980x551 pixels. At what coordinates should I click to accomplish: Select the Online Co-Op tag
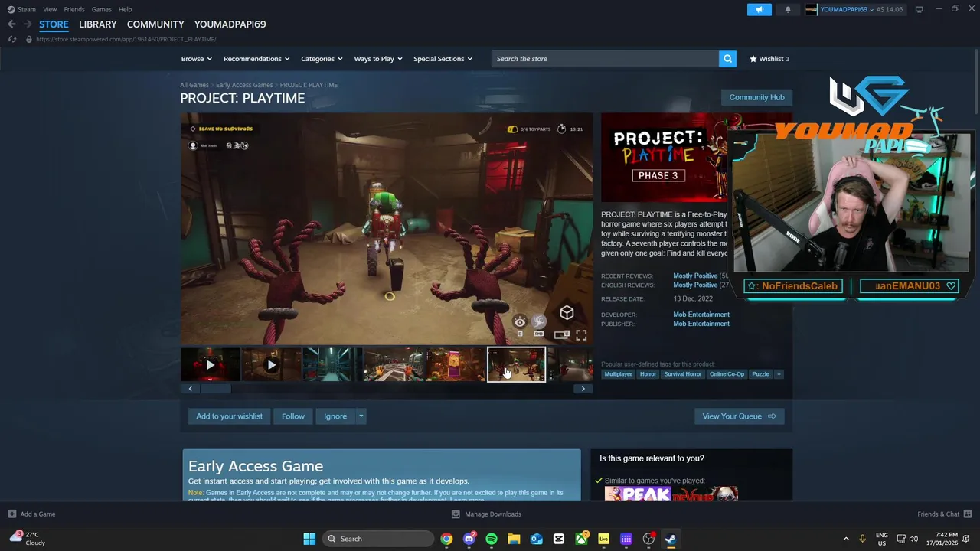727,374
